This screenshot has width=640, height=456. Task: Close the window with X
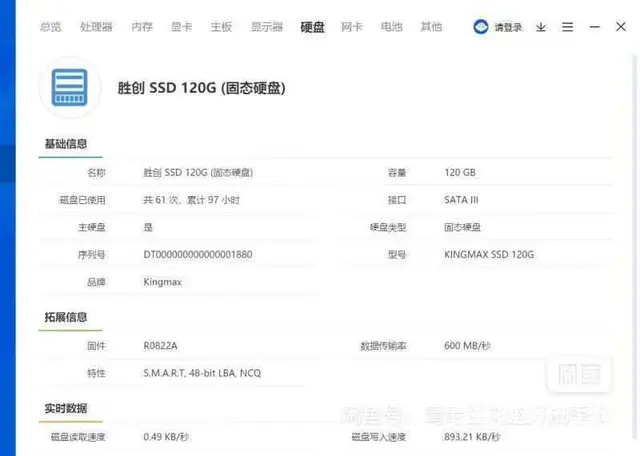[x=621, y=27]
